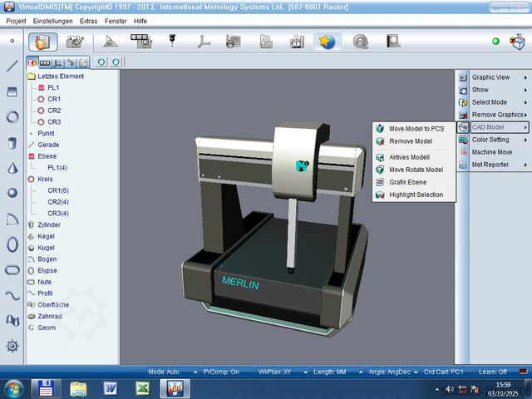Toggle the green status light indicator

point(495,42)
